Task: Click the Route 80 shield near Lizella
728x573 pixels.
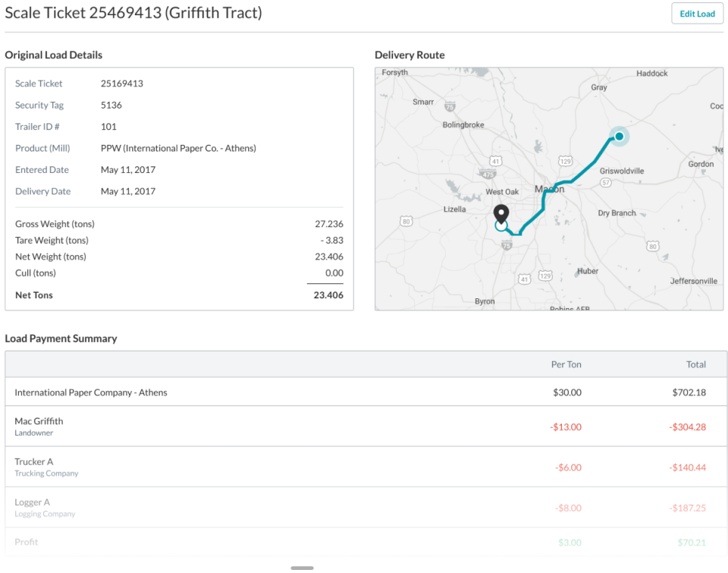Action: click(x=406, y=222)
